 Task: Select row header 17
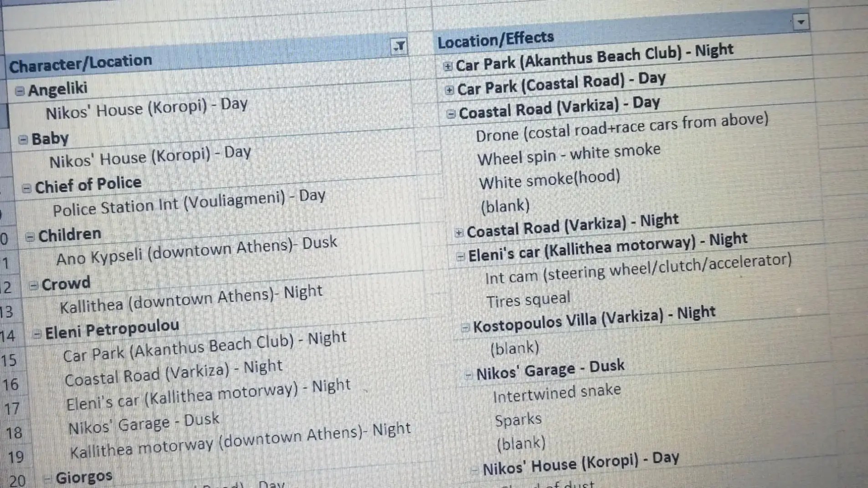12,409
